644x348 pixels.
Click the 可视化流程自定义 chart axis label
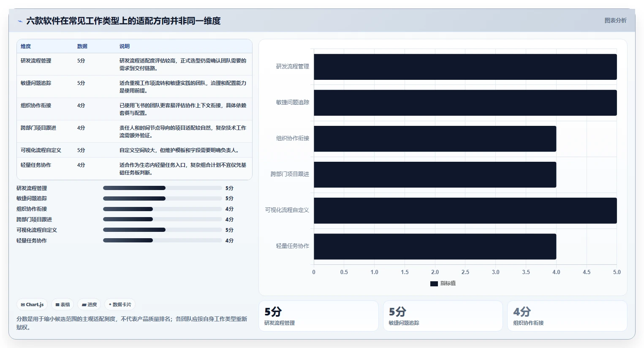(287, 210)
